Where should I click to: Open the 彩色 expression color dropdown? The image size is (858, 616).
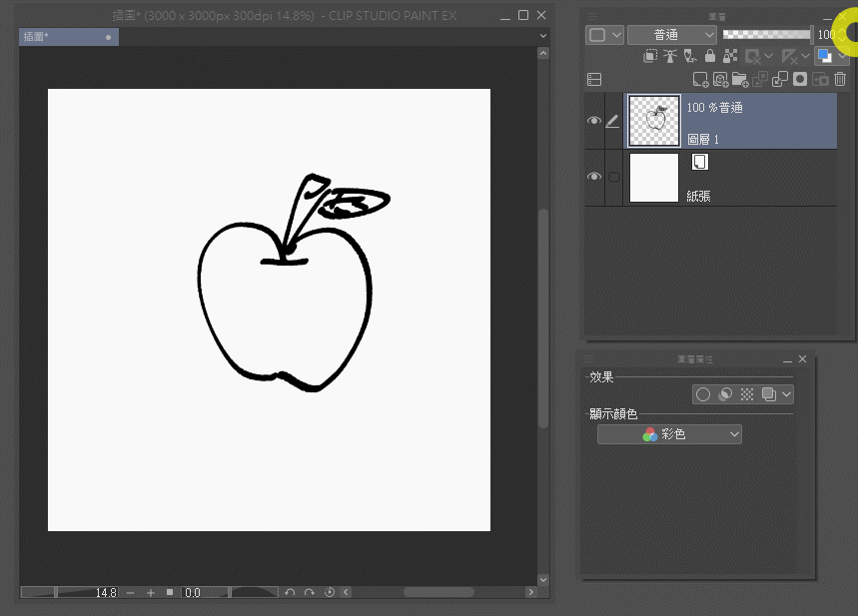669,434
